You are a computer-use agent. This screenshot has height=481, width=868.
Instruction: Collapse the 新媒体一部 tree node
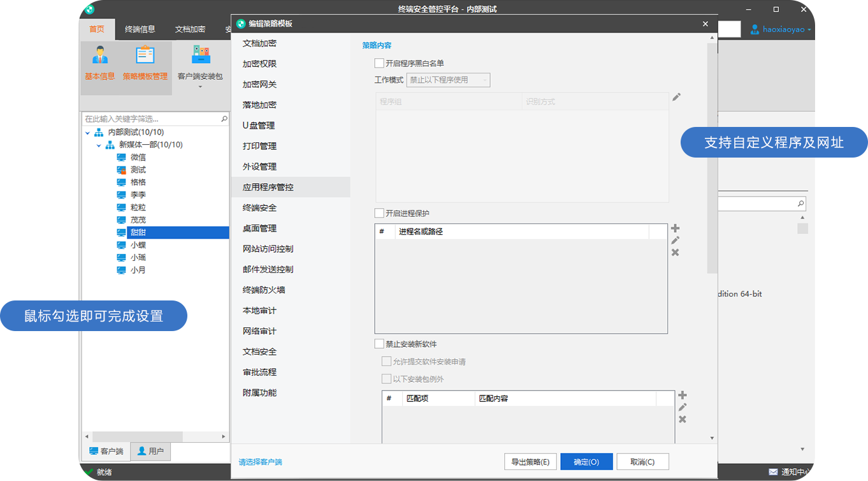point(99,144)
